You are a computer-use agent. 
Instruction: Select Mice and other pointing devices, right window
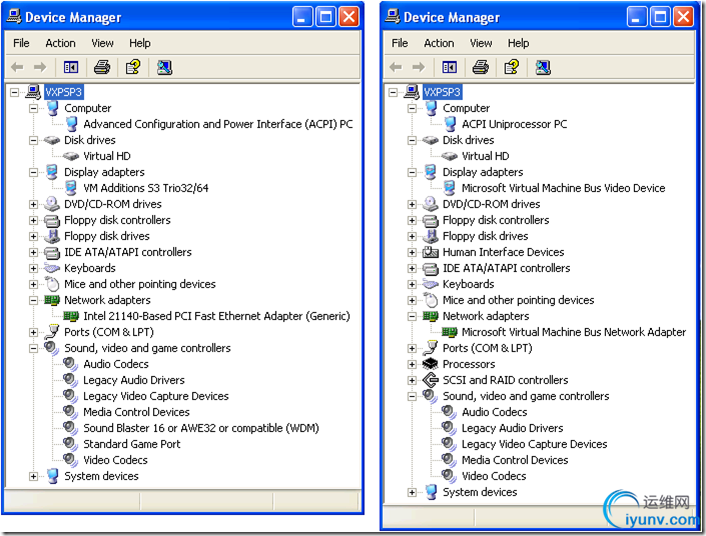click(x=518, y=300)
